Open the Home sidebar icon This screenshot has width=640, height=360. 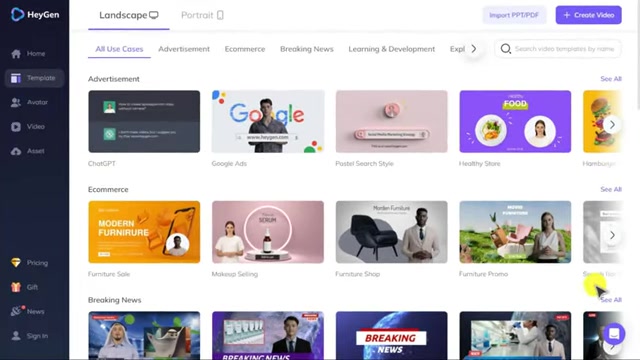tap(16, 54)
